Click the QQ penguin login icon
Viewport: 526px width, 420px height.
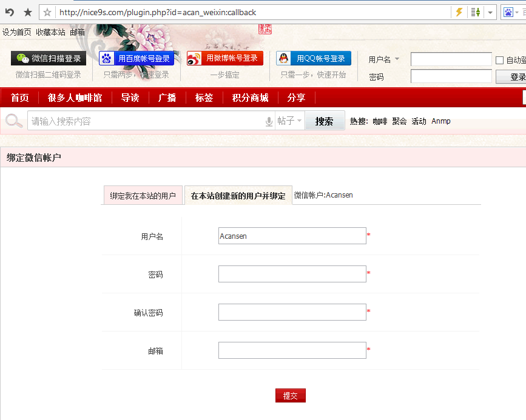282,58
